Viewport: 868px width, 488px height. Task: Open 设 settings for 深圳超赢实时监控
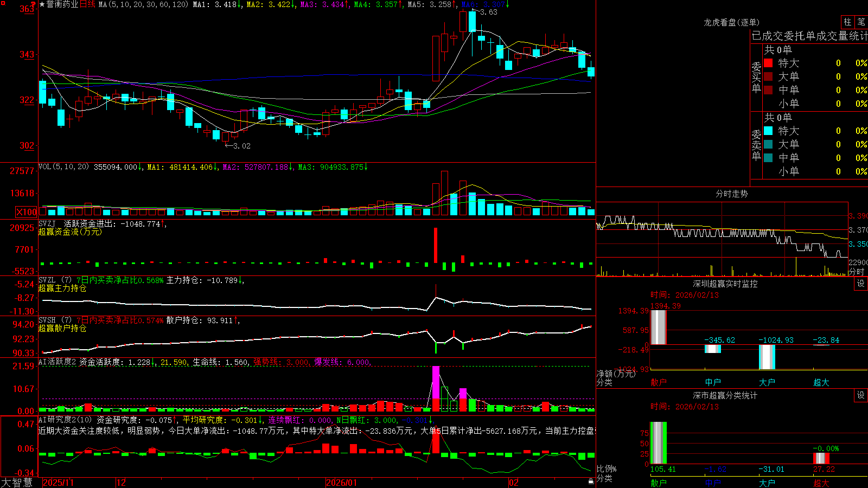pos(861,284)
